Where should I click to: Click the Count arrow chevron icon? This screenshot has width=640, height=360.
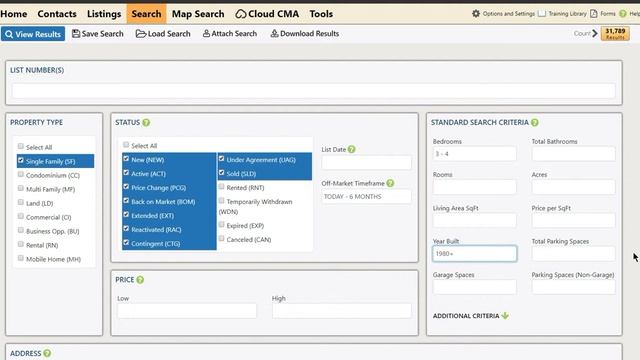tap(595, 33)
